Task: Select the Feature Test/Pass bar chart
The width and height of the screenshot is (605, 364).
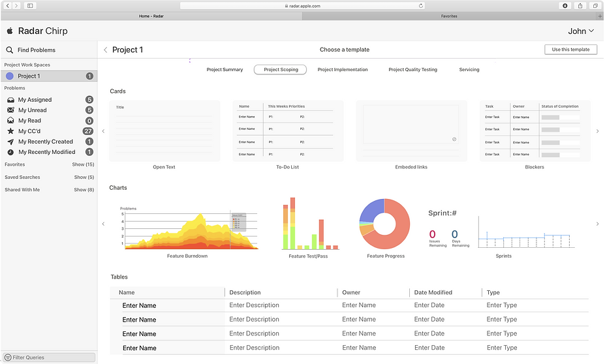Action: click(310, 224)
